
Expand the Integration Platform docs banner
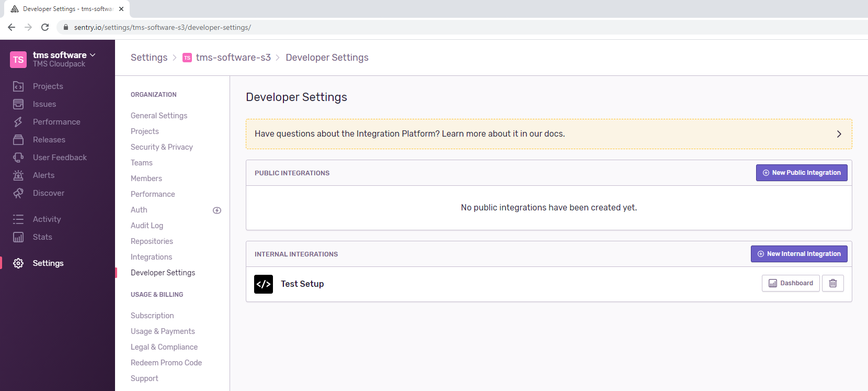[839, 134]
